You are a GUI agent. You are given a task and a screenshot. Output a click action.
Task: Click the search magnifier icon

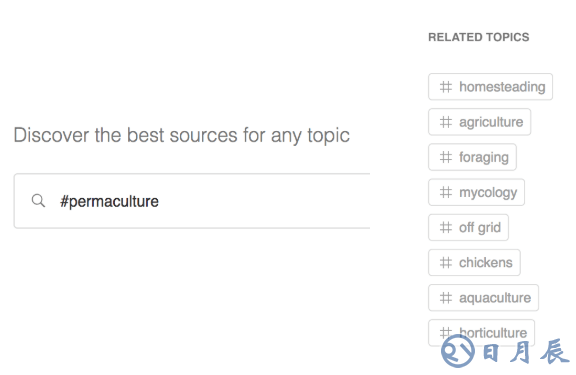[38, 201]
